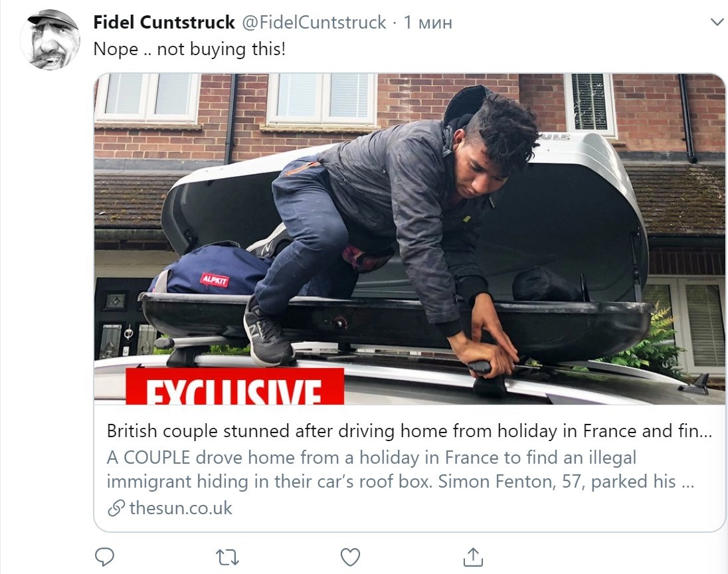Click the tweet author's bold display name

click(x=164, y=23)
